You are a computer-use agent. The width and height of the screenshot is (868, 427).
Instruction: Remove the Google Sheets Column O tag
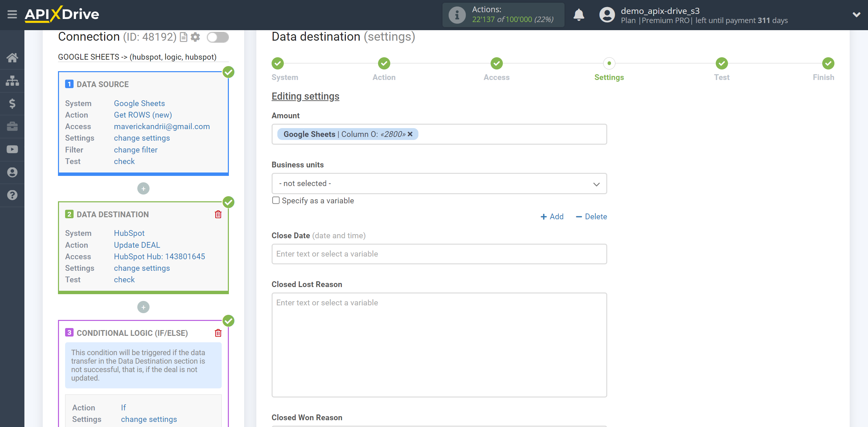point(410,134)
